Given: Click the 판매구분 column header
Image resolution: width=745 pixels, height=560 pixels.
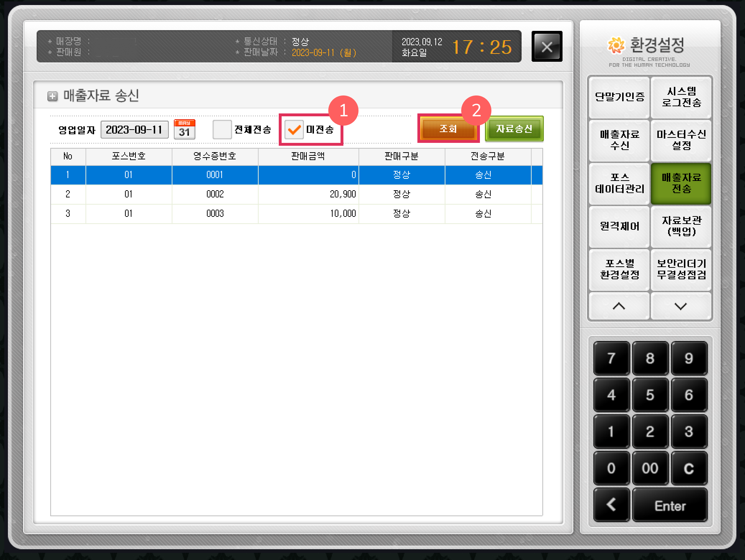Looking at the screenshot, I should tap(402, 156).
